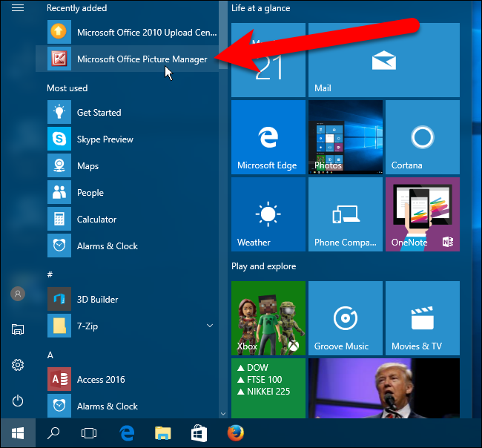
Task: Click the user account icon
Action: coord(18,294)
